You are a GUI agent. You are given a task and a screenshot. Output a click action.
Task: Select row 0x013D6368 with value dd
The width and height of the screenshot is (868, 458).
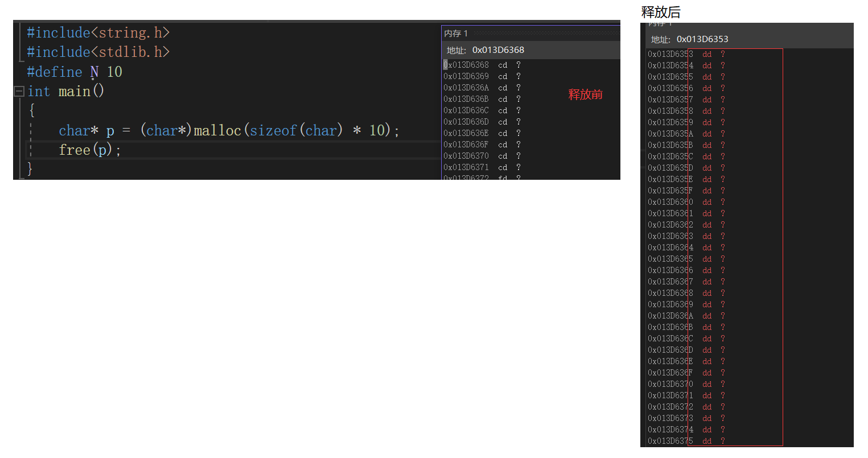(x=686, y=293)
